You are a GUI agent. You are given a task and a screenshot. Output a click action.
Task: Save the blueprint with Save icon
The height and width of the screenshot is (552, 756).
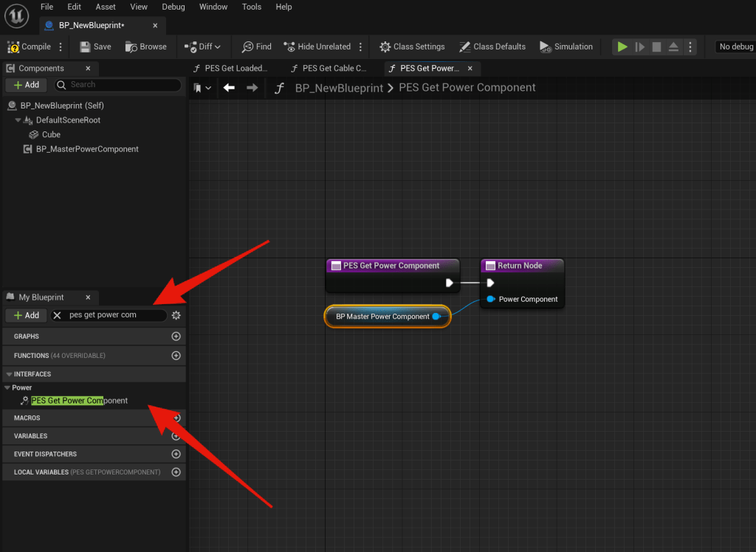coord(95,46)
